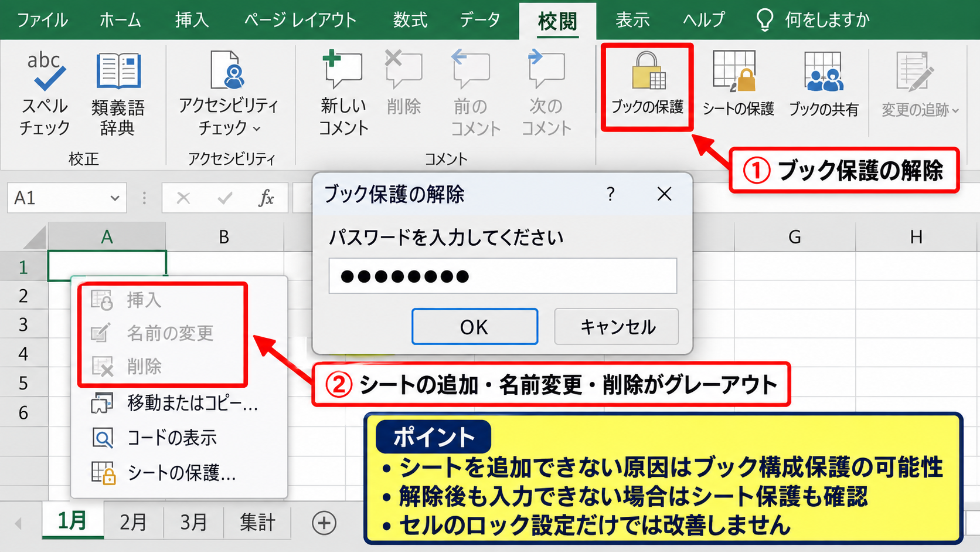Add a new sheet with plus button
Screen dimensions: 980x552
pyautogui.click(x=324, y=522)
